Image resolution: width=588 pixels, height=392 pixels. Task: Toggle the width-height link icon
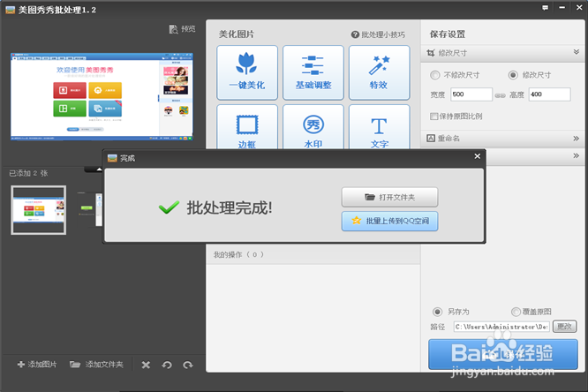coord(501,94)
